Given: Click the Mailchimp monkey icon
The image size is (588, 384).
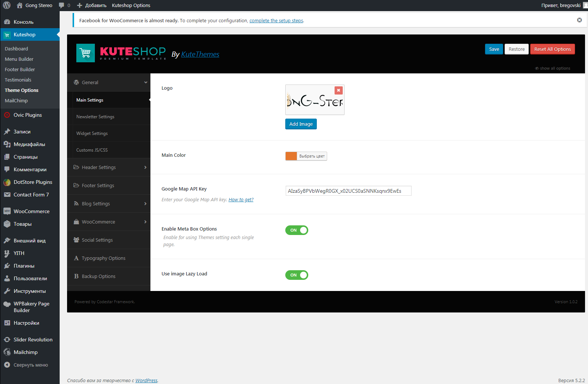Looking at the screenshot, I should [x=7, y=352].
